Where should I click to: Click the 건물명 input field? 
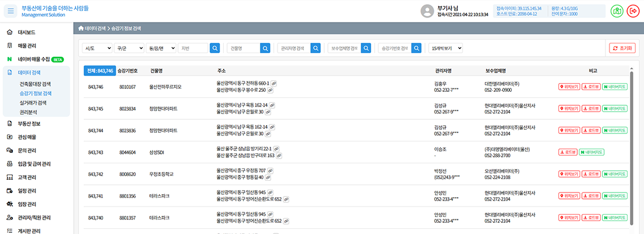click(x=244, y=48)
